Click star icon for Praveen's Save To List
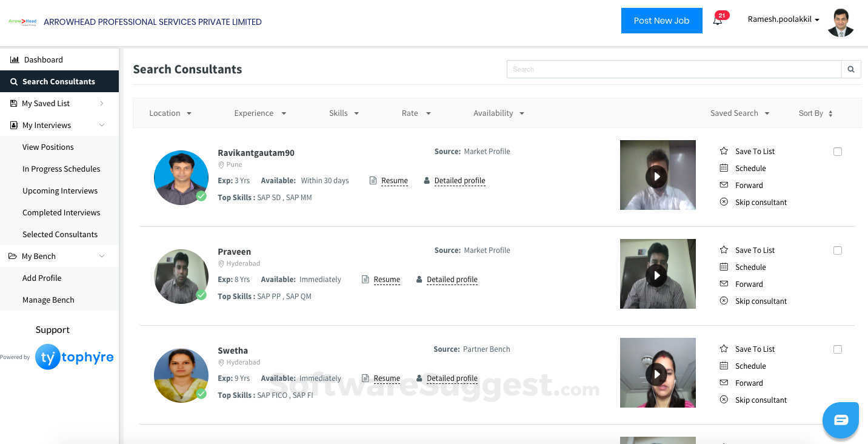The height and width of the screenshot is (444, 868). tap(724, 250)
